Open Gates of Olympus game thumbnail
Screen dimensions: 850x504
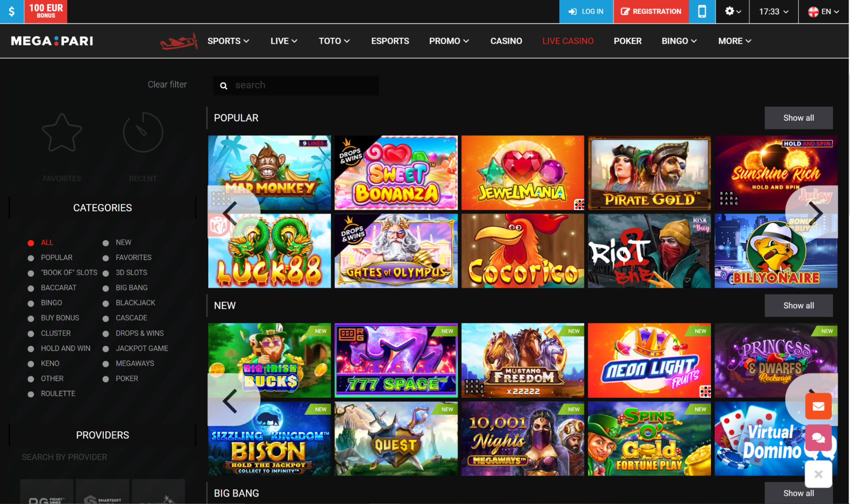click(x=396, y=251)
